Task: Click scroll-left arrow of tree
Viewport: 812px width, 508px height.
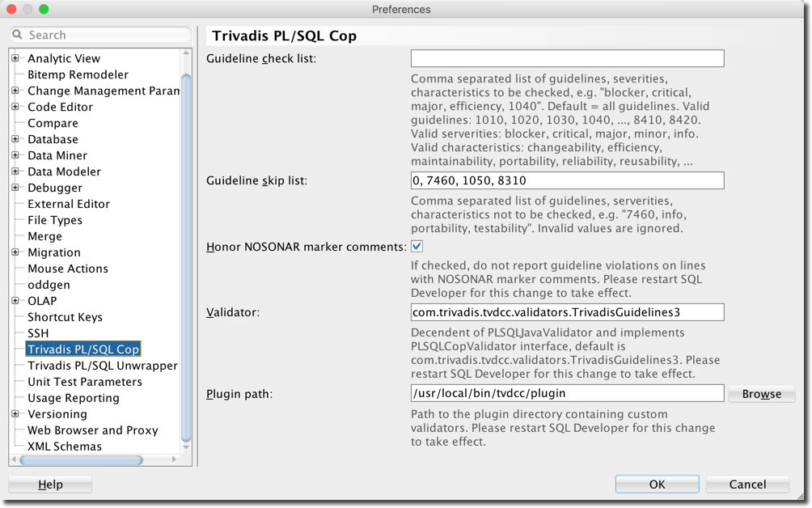Action: pos(14,459)
